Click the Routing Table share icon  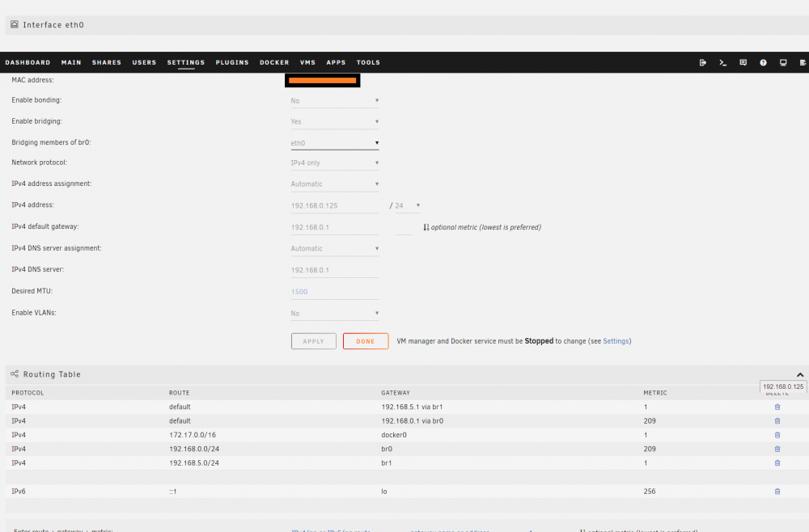15,374
